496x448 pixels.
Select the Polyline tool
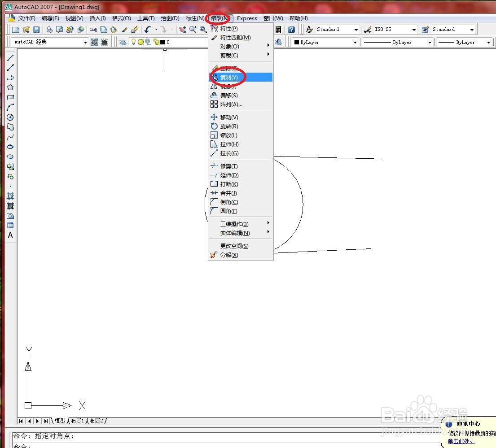point(10,78)
